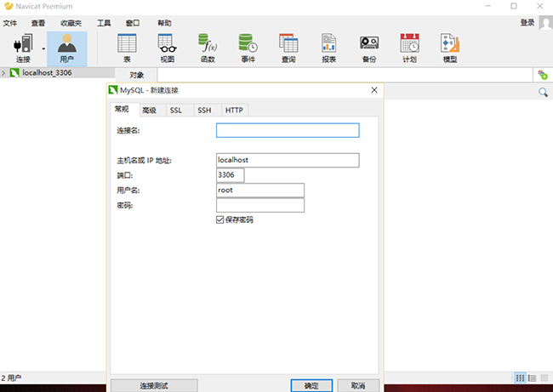Click the port field showing 3306
Screen dimensions: 553x392
(231, 175)
